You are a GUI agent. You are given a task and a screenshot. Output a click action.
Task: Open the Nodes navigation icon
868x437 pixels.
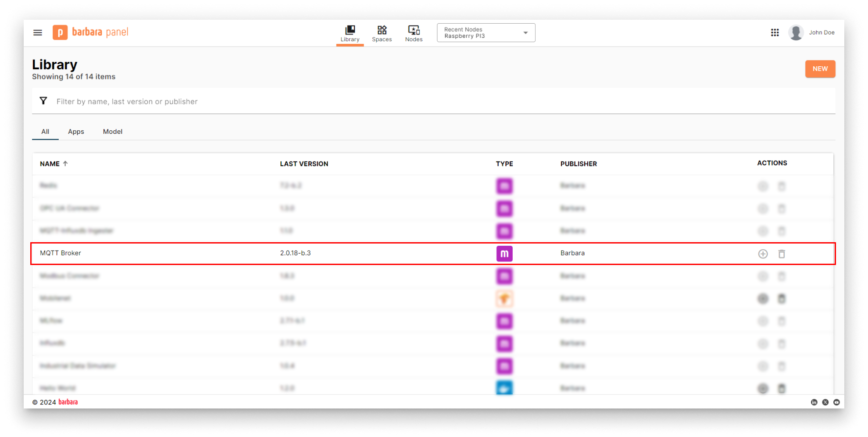413,31
